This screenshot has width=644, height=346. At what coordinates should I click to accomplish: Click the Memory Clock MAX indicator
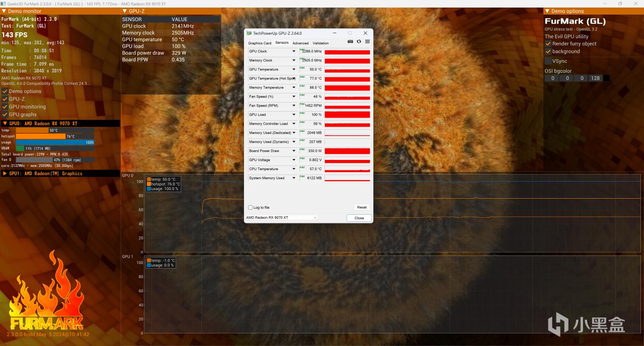coord(302,59)
